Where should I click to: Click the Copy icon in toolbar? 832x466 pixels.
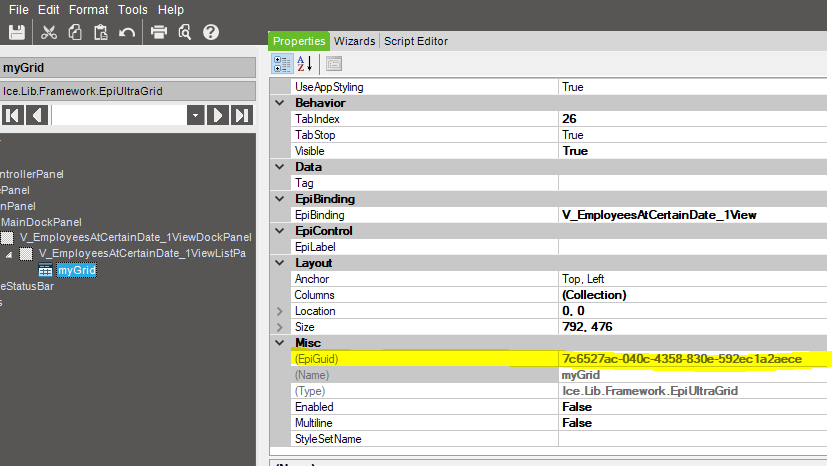click(x=74, y=32)
